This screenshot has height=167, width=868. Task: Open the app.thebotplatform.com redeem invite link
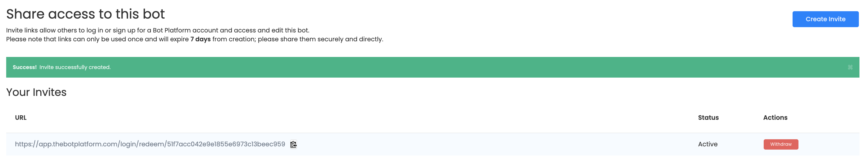pyautogui.click(x=150, y=144)
